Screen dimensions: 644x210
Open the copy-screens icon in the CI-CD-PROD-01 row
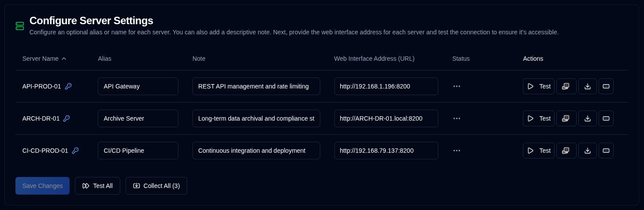pos(566,151)
